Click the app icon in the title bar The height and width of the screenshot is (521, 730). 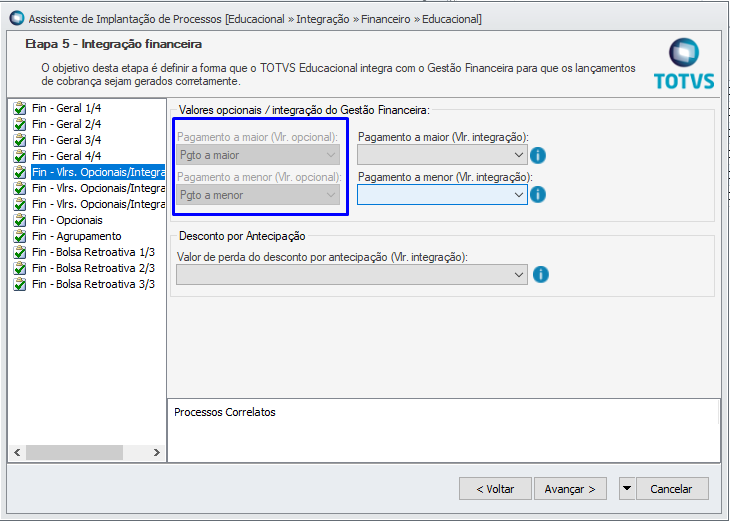click(17, 19)
